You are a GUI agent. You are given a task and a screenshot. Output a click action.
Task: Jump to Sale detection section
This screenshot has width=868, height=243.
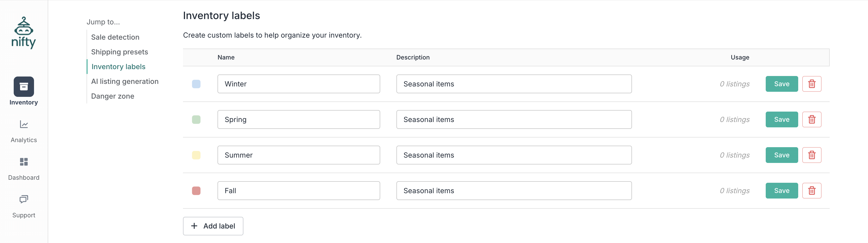pos(115,37)
